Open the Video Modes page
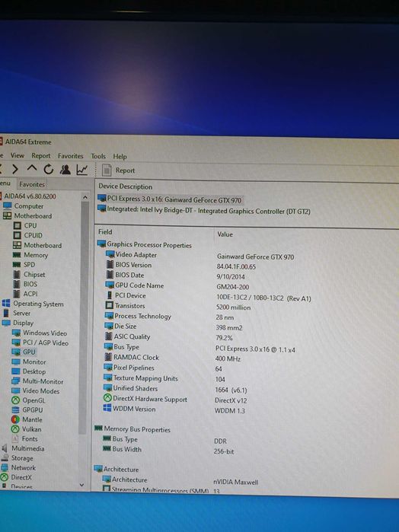Screen dimensions: 399x532 click(x=35, y=391)
